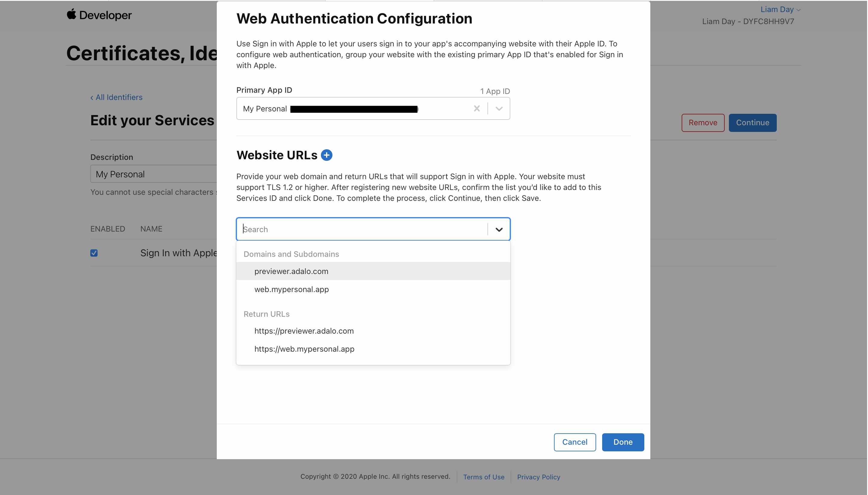Collapse the Website URLs search dropdown chevron
The height and width of the screenshot is (495, 868).
tap(499, 229)
